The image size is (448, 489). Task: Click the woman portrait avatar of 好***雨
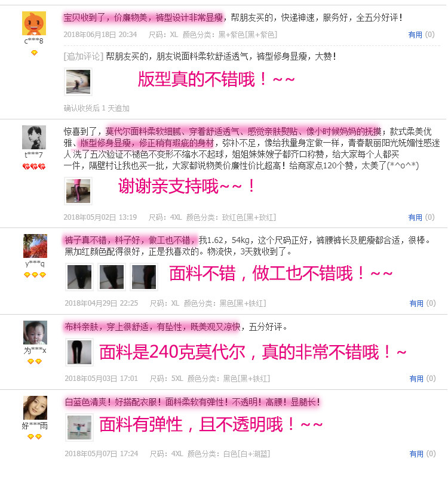pyautogui.click(x=35, y=408)
